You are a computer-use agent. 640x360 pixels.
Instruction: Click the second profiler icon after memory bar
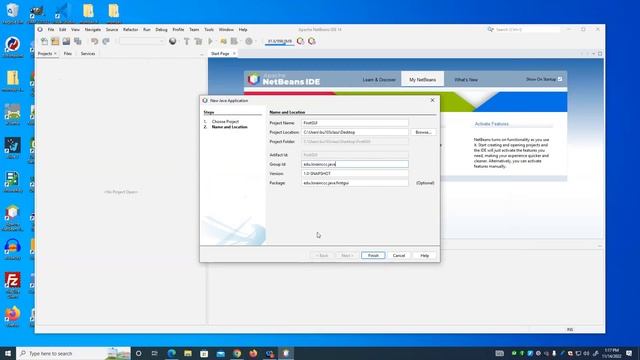pyautogui.click(x=312, y=41)
